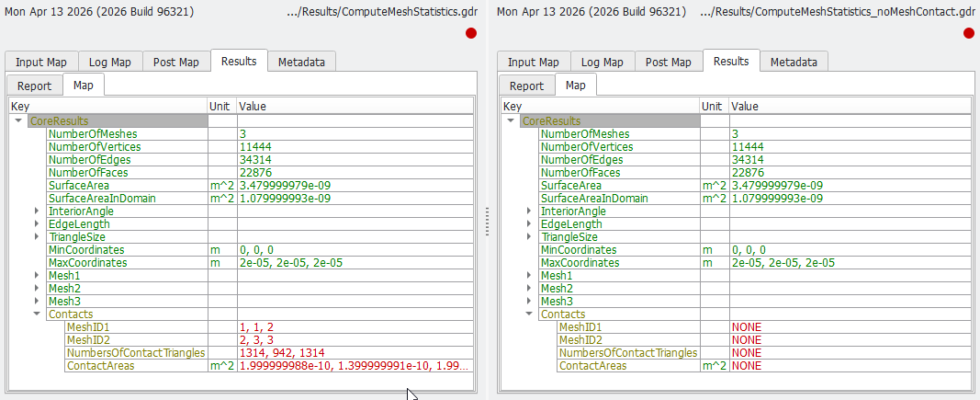980x400 pixels.
Task: Expand EdgeLength node in left pane
Action: 37,224
